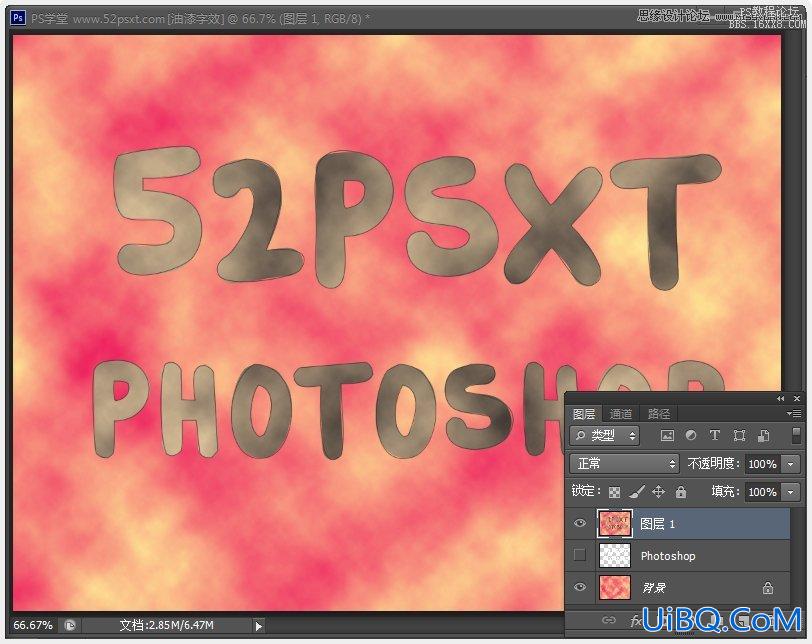This screenshot has height=644, width=812.
Task: Click the Photoshop layer thumbnail
Action: (x=615, y=555)
